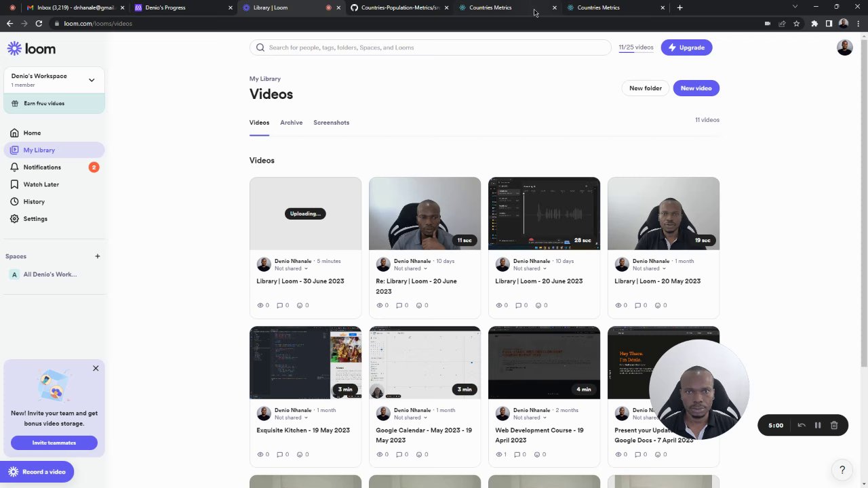Open the Re: Library 20 June video thumbnail
Image resolution: width=868 pixels, height=488 pixels.
coord(425,213)
